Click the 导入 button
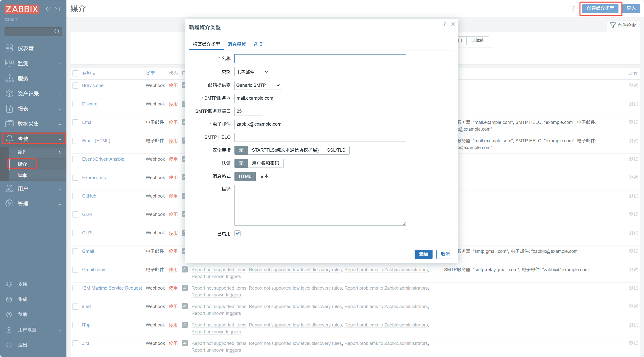Viewport: 644px width, 357px height. click(x=631, y=8)
